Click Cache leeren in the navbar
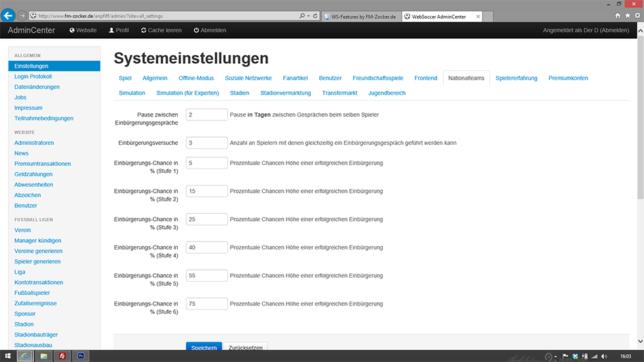This screenshot has width=644, height=362. 161,30
